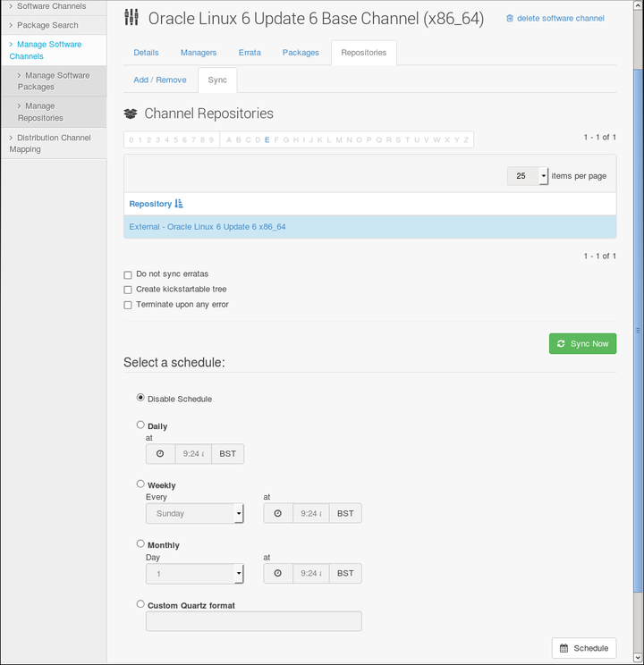
Task: Click the Sync Now button
Action: tap(582, 343)
